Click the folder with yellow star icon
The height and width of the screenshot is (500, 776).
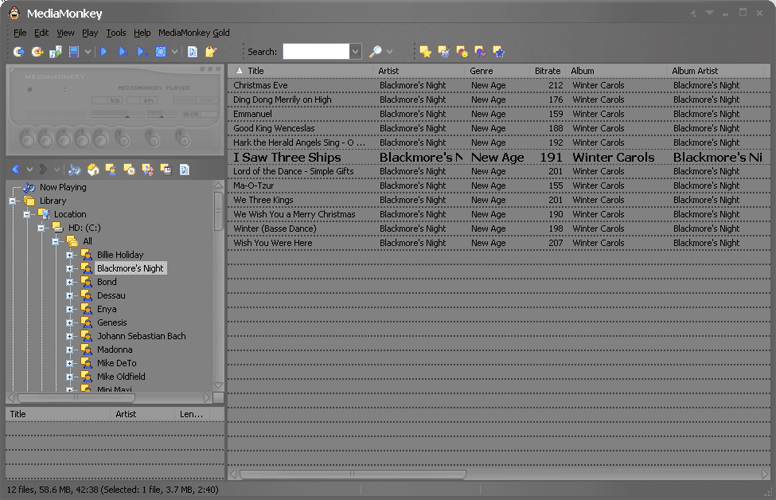click(425, 51)
